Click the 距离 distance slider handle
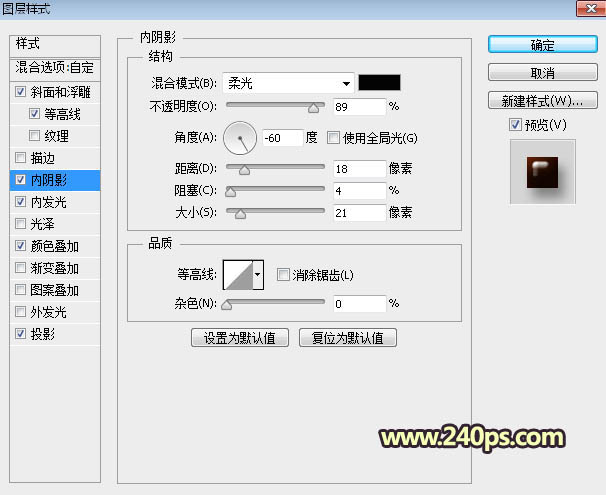This screenshot has height=495, width=606. [244, 170]
